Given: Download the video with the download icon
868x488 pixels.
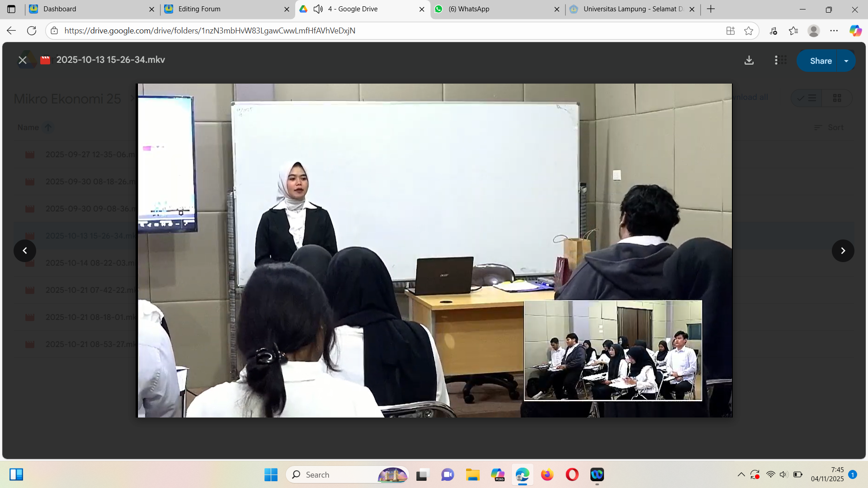Looking at the screenshot, I should coord(749,61).
